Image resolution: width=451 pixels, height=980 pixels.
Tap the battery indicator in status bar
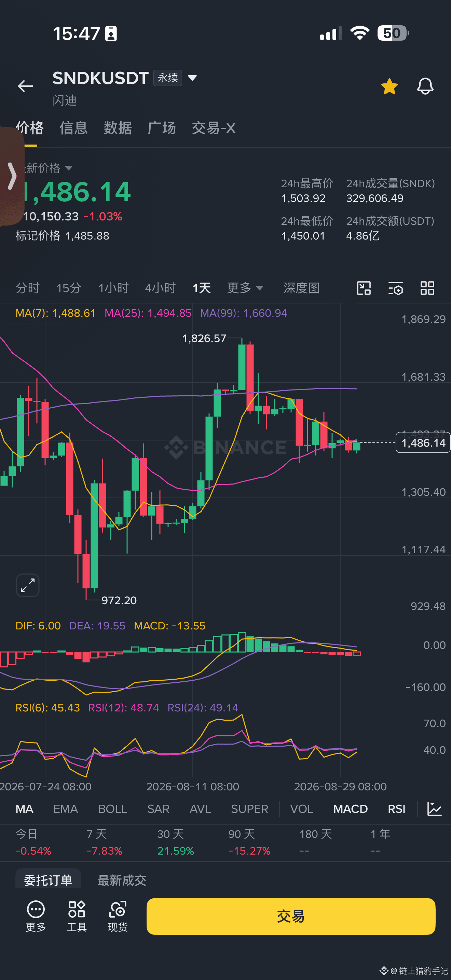coord(393,33)
